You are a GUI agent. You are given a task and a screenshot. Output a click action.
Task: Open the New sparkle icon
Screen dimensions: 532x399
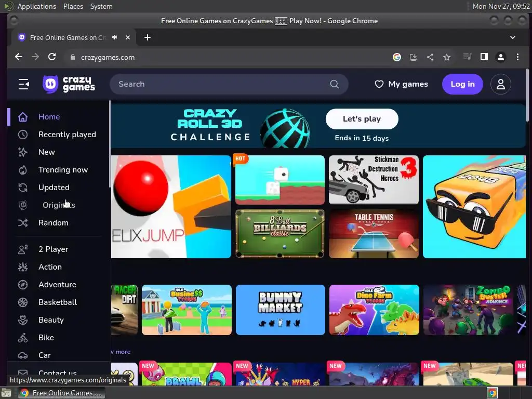[23, 152]
